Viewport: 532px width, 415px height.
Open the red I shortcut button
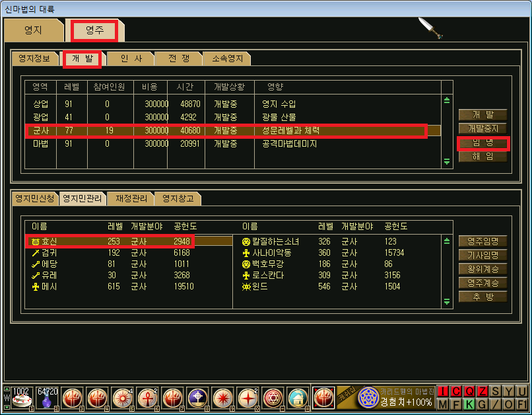tap(443, 391)
